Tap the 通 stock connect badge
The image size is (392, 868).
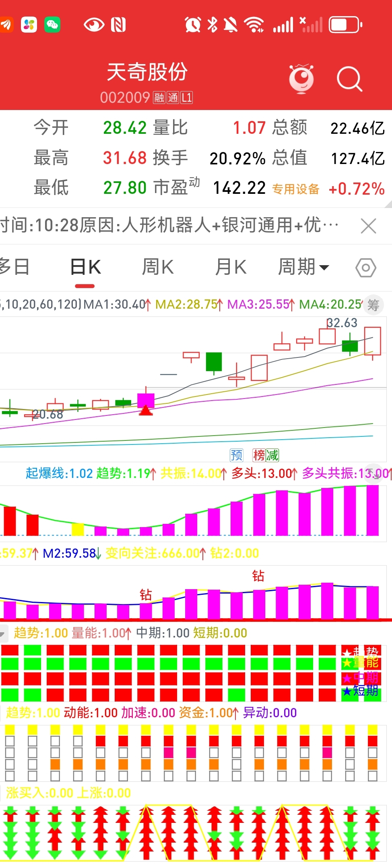coord(173,98)
